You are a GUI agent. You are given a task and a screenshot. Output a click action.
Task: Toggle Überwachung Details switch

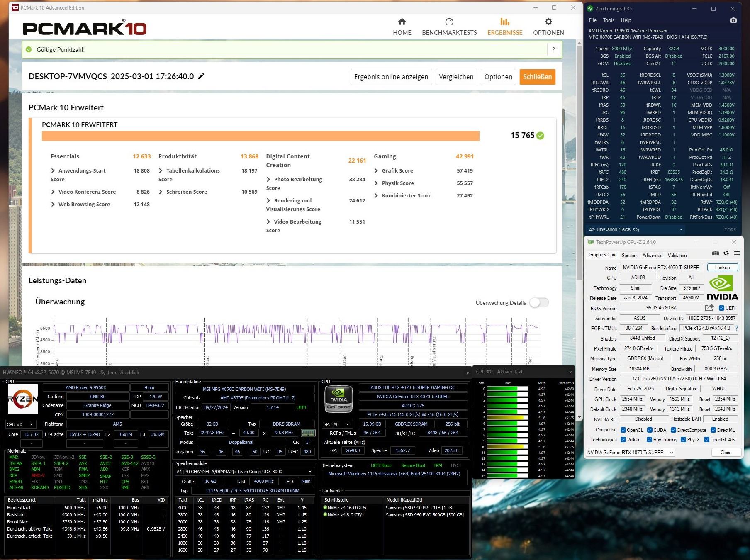click(539, 303)
